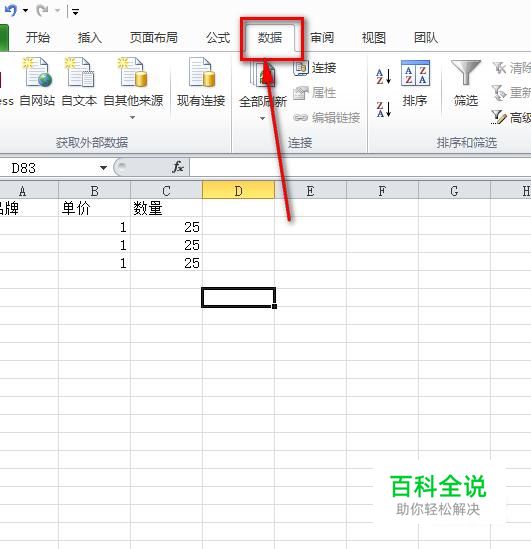The image size is (531, 549).
Task: Open the 视图 ribbon tab
Action: click(x=373, y=38)
